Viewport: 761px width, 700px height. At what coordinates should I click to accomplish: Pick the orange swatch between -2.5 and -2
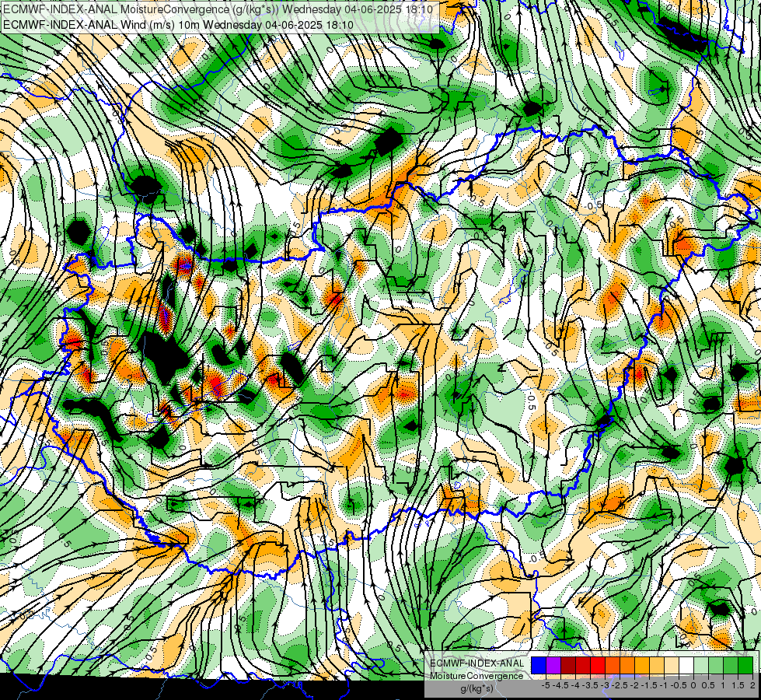627,666
